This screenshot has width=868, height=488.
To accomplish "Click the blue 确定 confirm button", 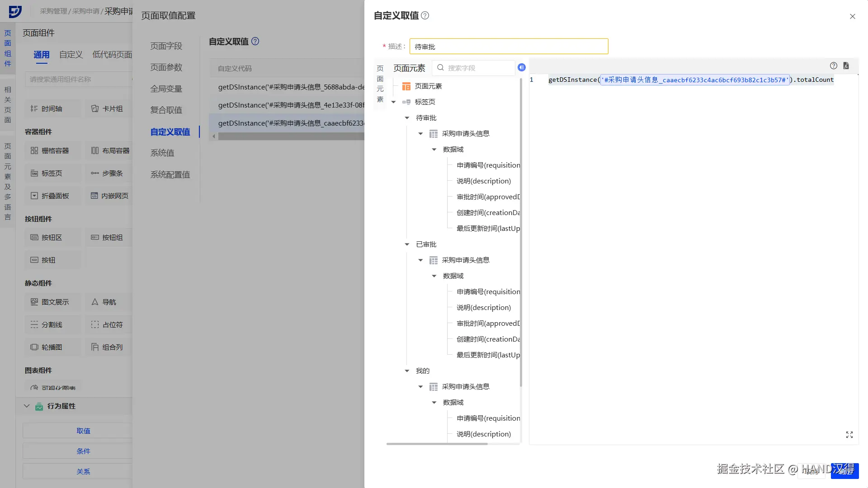I will pyautogui.click(x=844, y=471).
